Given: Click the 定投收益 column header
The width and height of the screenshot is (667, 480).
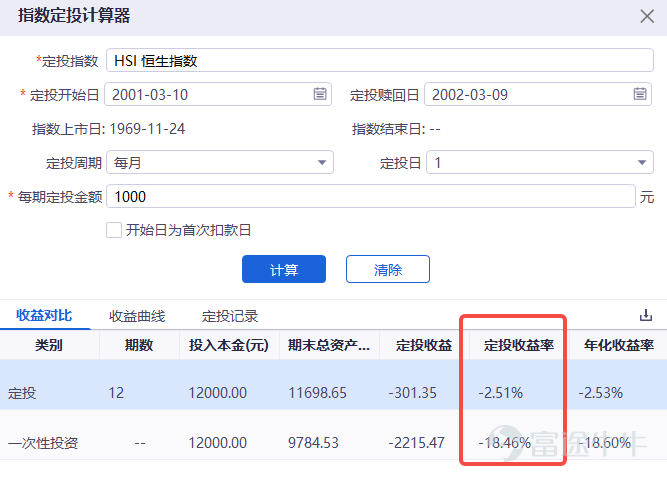Looking at the screenshot, I should [x=424, y=345].
